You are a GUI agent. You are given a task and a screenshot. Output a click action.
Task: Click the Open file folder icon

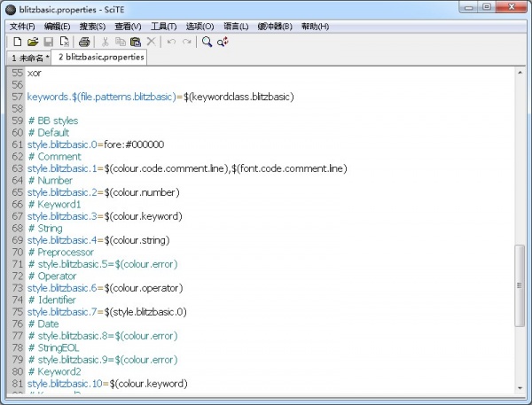click(33, 42)
